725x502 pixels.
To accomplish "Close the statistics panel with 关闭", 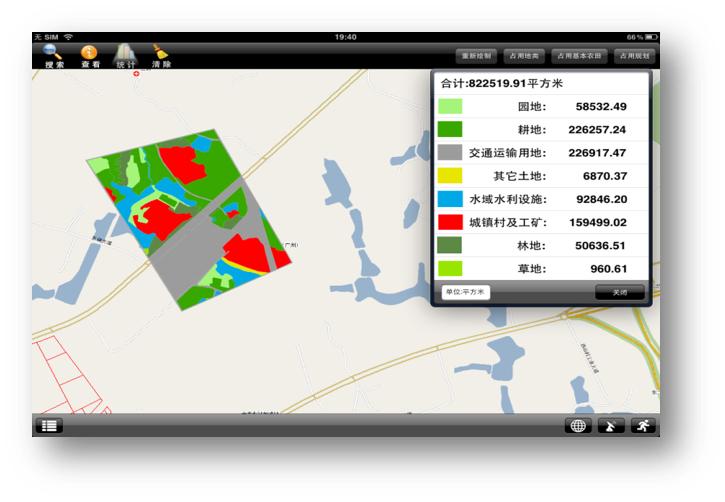I will click(x=620, y=292).
